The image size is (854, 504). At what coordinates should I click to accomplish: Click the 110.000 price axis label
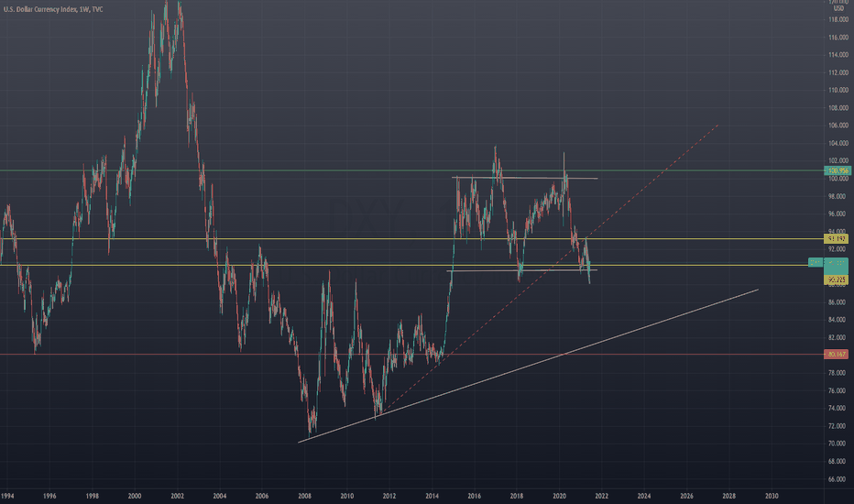838,90
